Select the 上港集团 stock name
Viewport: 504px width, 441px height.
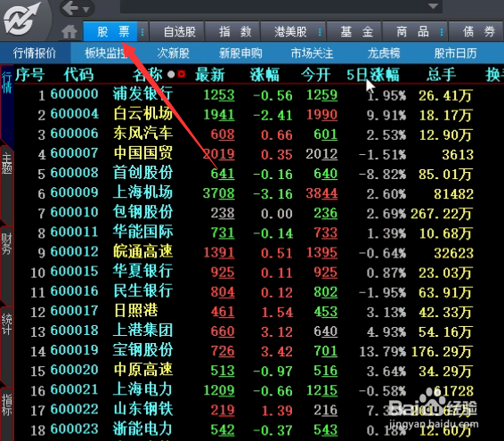[x=142, y=331]
